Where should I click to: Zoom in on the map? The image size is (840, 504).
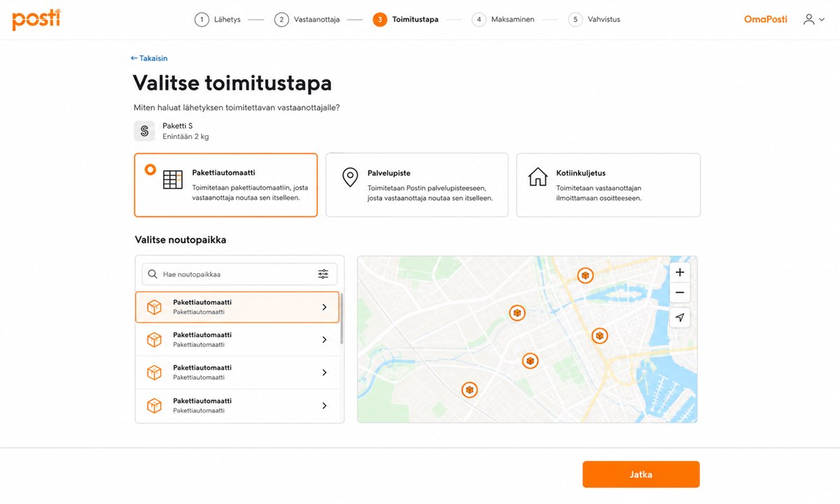click(x=680, y=272)
